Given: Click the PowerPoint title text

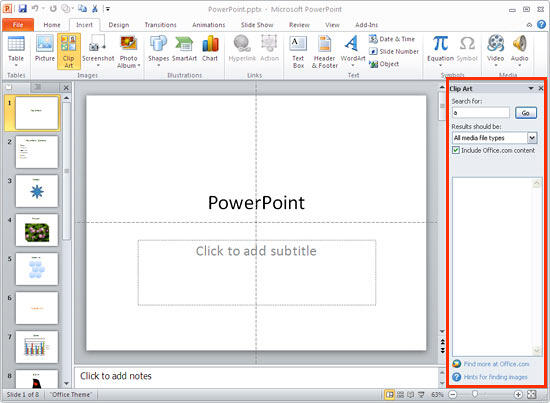Looking at the screenshot, I should click(256, 203).
